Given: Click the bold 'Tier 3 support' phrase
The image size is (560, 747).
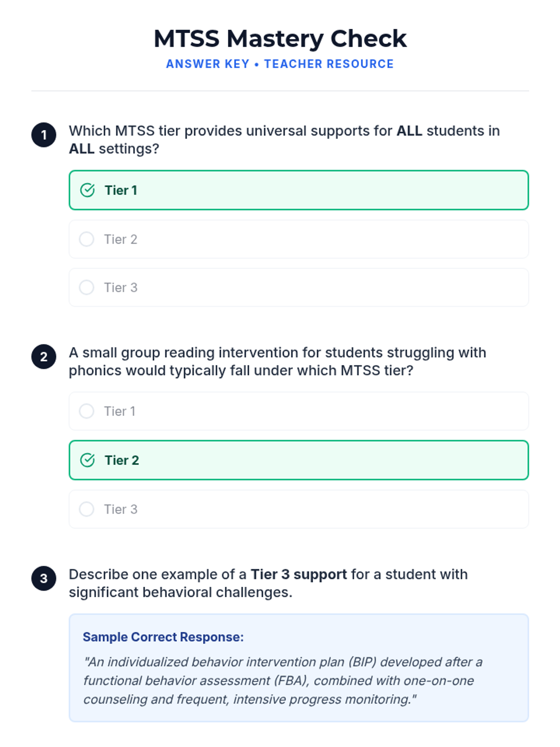Looking at the screenshot, I should coord(299,574).
